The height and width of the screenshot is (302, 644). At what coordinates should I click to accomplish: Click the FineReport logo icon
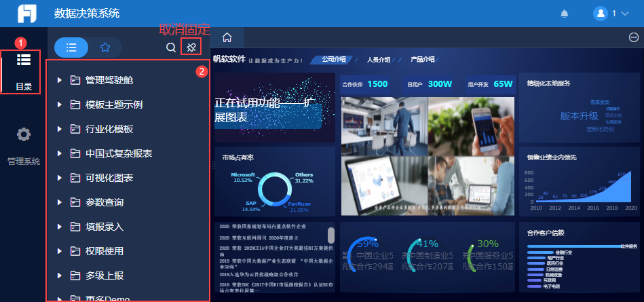(27, 14)
